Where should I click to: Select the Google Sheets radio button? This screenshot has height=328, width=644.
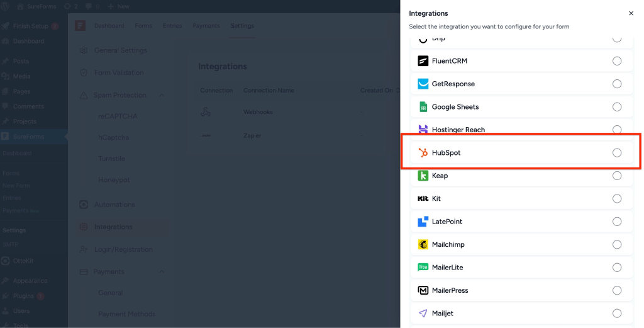[617, 107]
